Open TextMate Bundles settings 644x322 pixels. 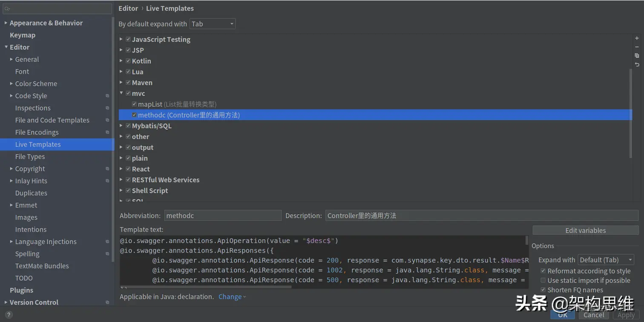42,266
